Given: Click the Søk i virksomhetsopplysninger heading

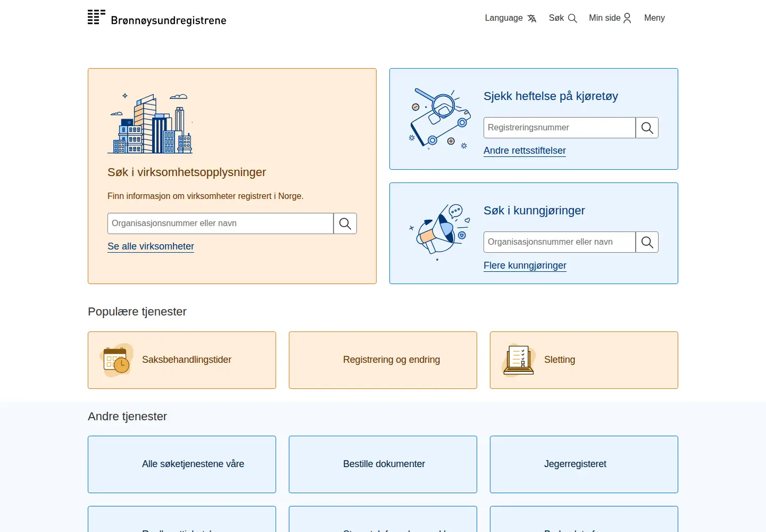Looking at the screenshot, I should coord(187,172).
